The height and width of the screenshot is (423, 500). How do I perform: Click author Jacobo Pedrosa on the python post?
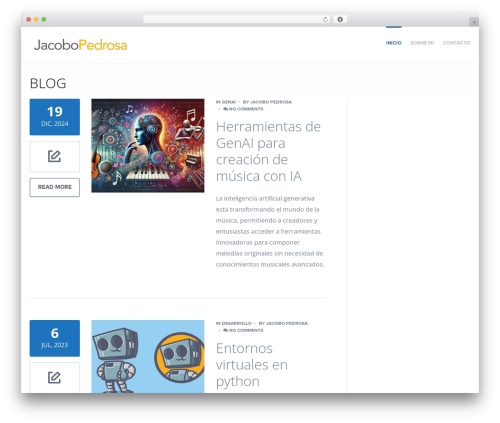click(x=287, y=323)
